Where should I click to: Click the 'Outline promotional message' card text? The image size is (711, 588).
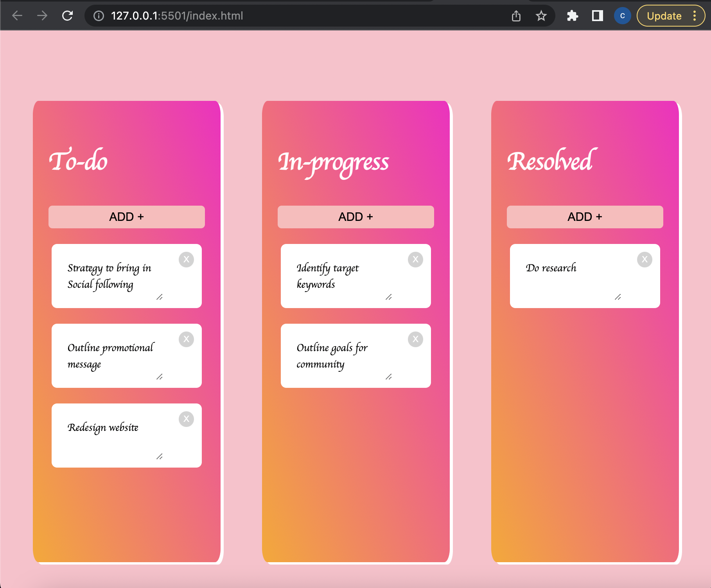[111, 356]
